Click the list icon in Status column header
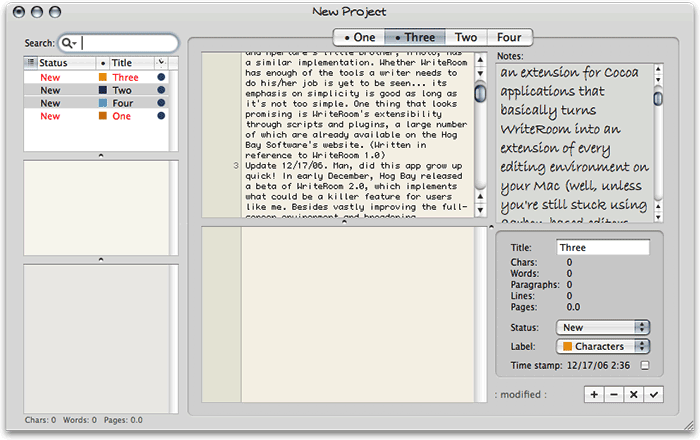Image resolution: width=700 pixels, height=440 pixels. pos(30,62)
